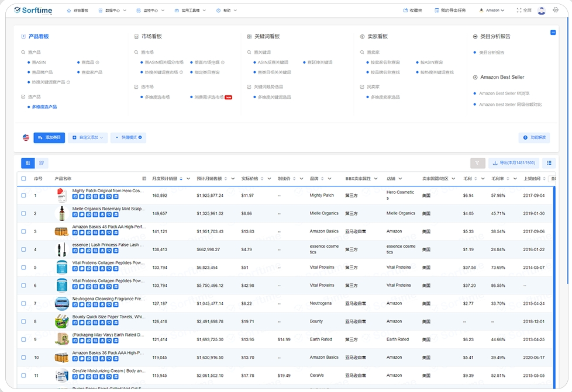Open column settings list icon
This screenshot has width=572, height=392.
[x=549, y=163]
